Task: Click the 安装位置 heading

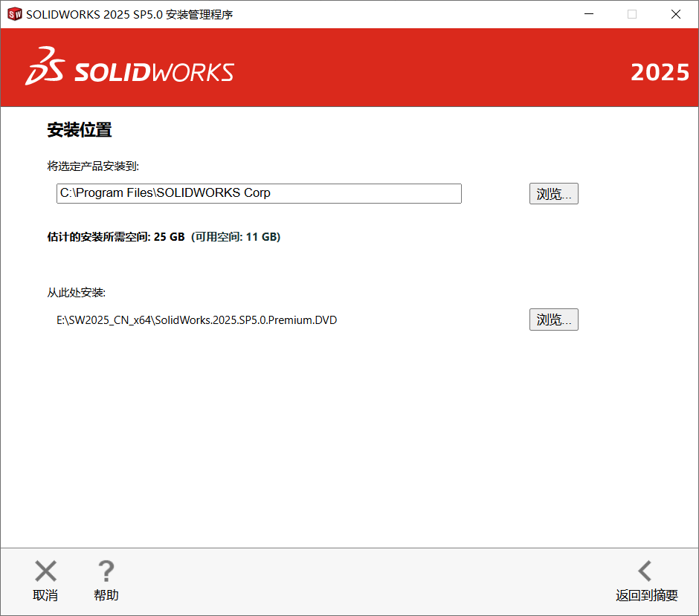Action: (x=80, y=130)
